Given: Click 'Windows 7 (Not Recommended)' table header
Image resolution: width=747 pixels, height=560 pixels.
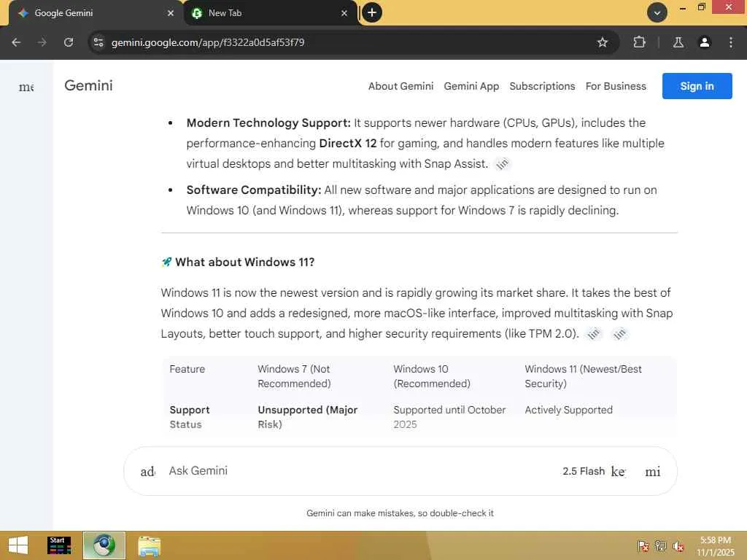Looking at the screenshot, I should click(x=294, y=376).
